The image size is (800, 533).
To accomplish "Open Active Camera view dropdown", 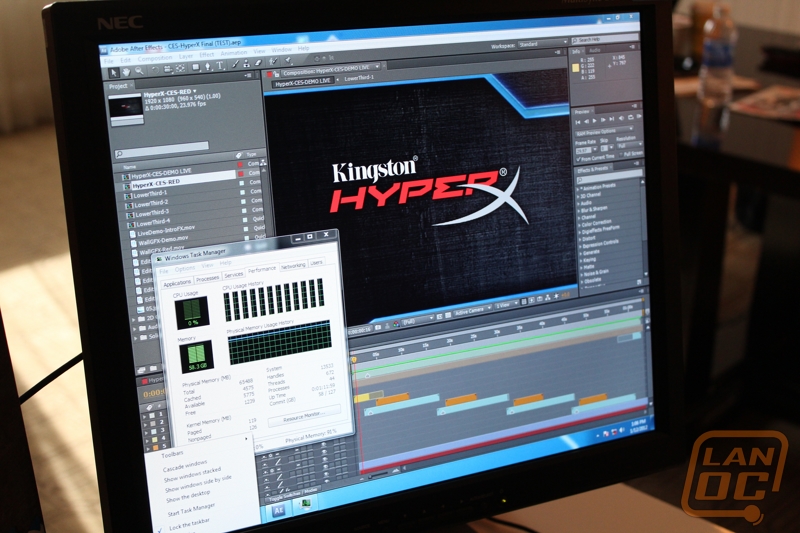I will click(x=472, y=311).
